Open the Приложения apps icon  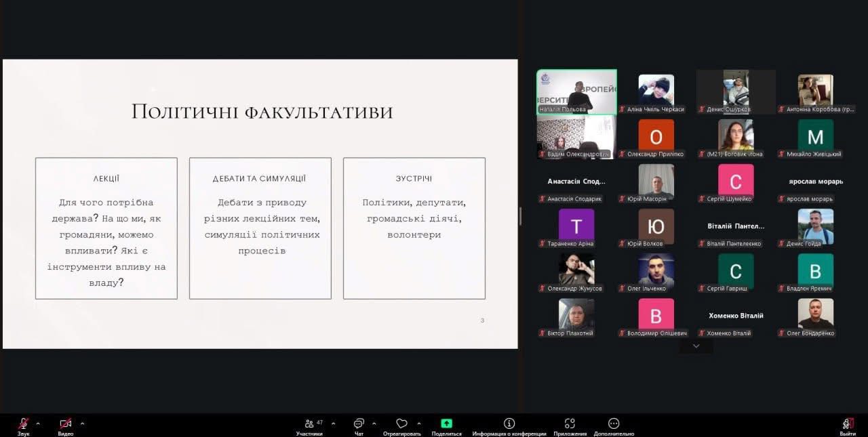pyautogui.click(x=570, y=423)
